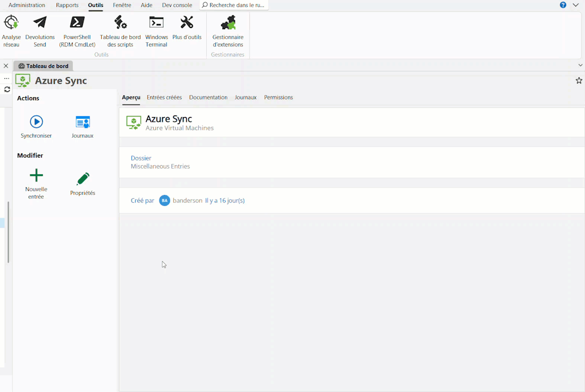Open Propriétés of Azure Sync
Screen dimensions: 585x392
tap(82, 183)
